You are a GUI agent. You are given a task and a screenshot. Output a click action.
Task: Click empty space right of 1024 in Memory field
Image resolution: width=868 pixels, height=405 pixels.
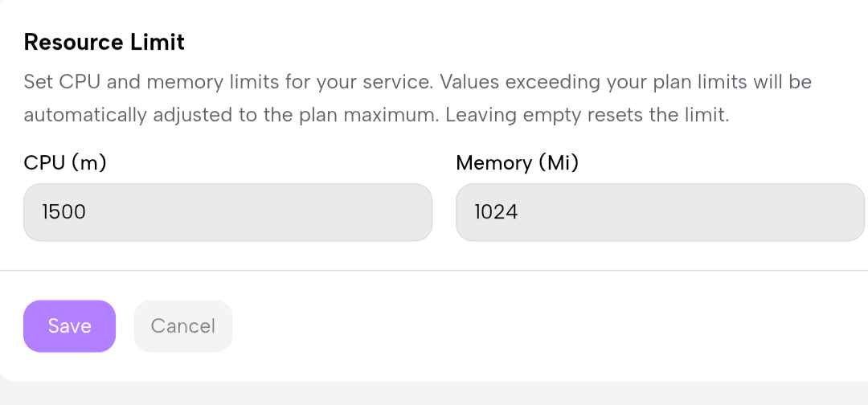click(x=707, y=212)
